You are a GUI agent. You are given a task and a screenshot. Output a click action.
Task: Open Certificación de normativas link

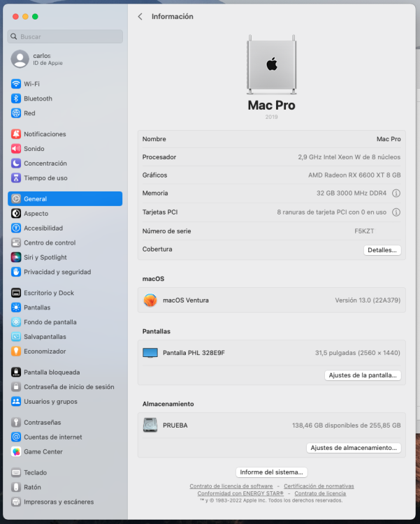click(x=319, y=486)
